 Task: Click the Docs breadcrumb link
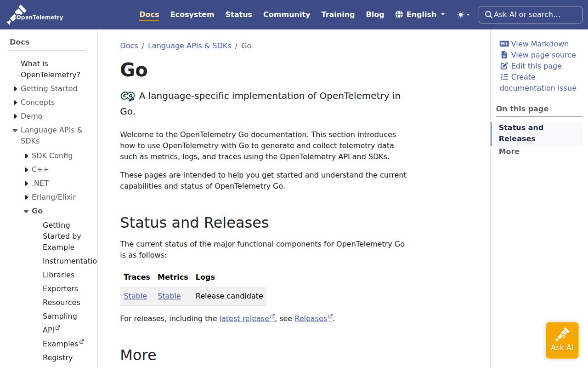(129, 46)
